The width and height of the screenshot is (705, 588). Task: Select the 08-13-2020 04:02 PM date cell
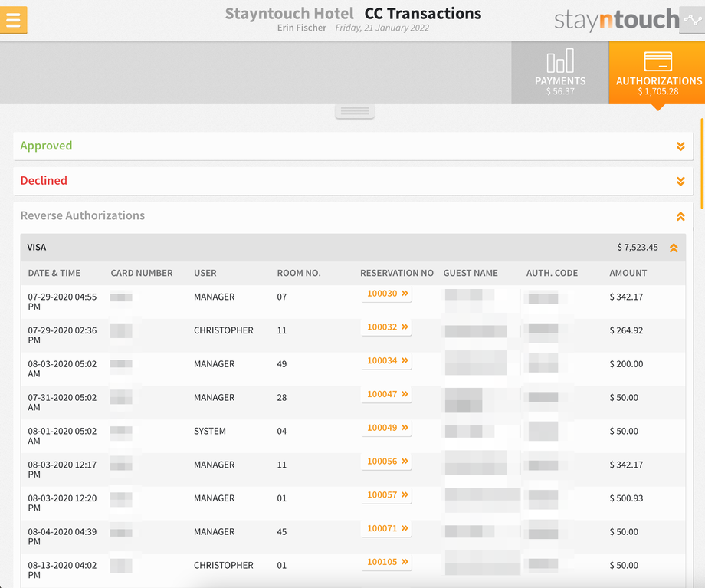[x=62, y=570]
